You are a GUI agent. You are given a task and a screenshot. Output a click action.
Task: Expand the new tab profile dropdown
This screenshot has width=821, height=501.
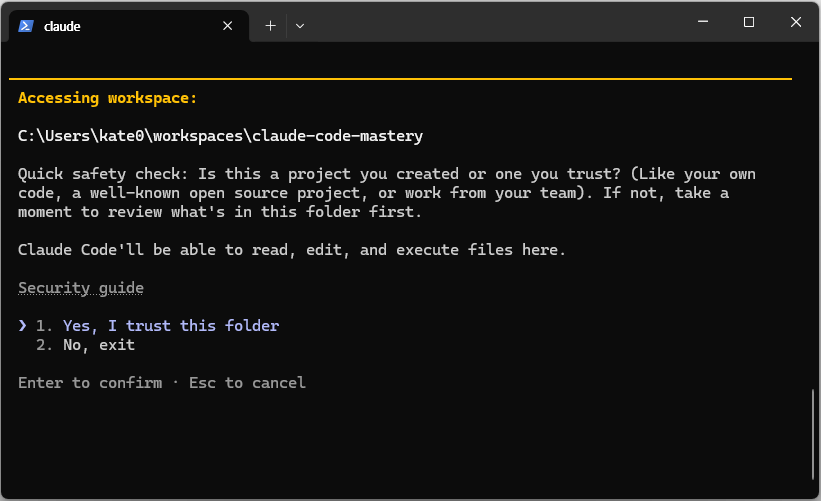[x=299, y=26]
